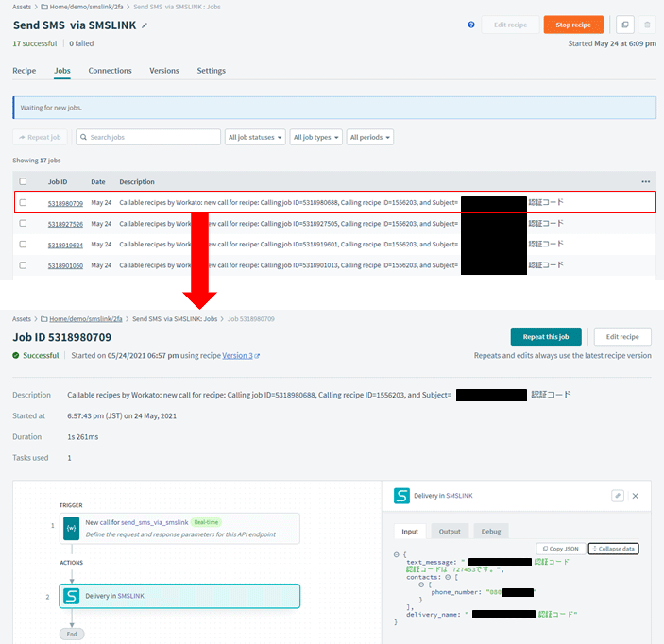Open the All job types dropdown
The width and height of the screenshot is (664, 644).
click(x=315, y=137)
